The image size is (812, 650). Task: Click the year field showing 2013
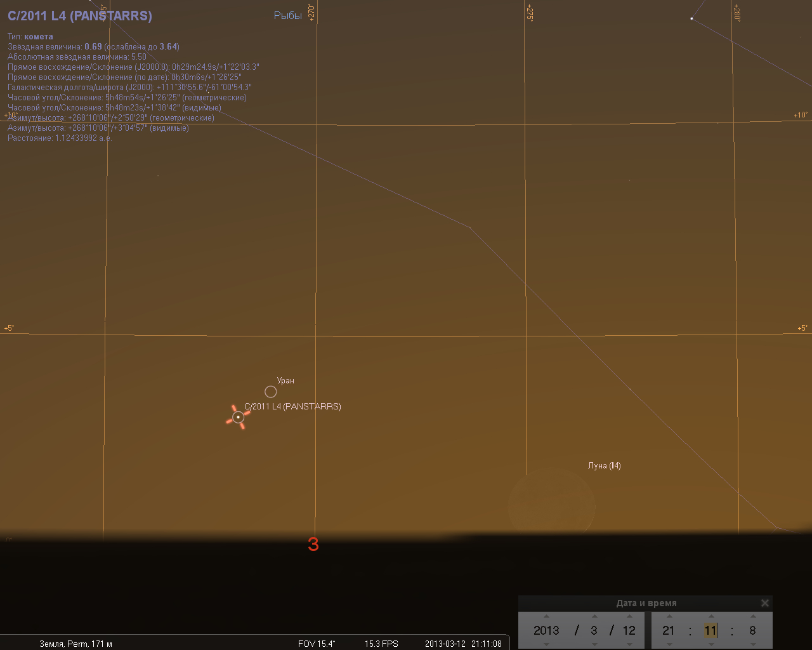[x=546, y=630]
